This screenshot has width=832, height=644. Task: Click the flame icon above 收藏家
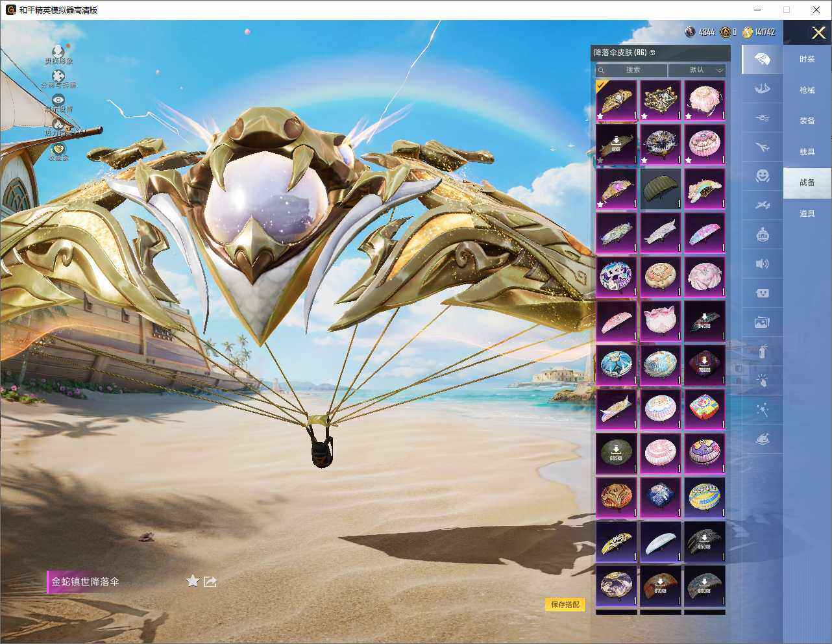pyautogui.click(x=58, y=124)
